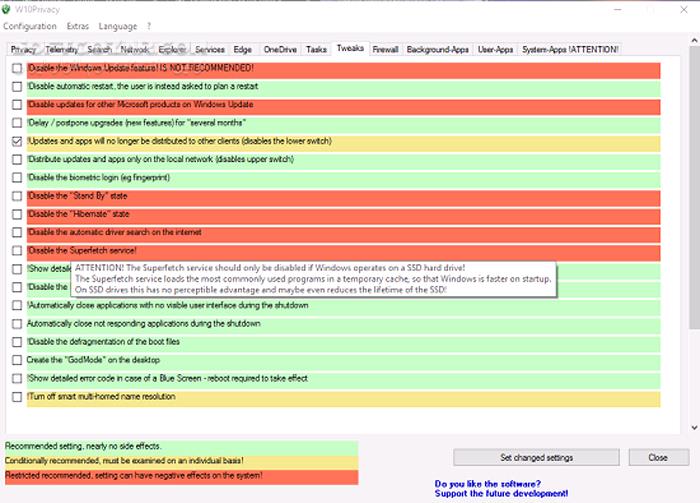
Task: Switch to the Search tab
Action: 100,50
